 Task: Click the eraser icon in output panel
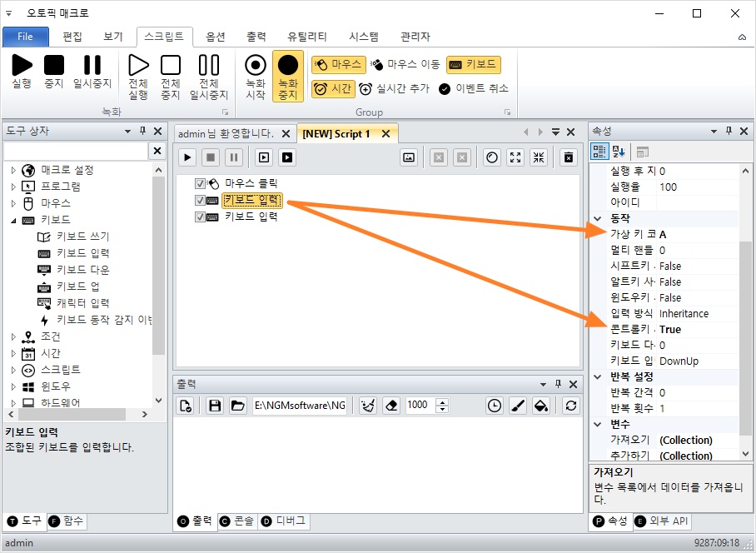pyautogui.click(x=391, y=406)
